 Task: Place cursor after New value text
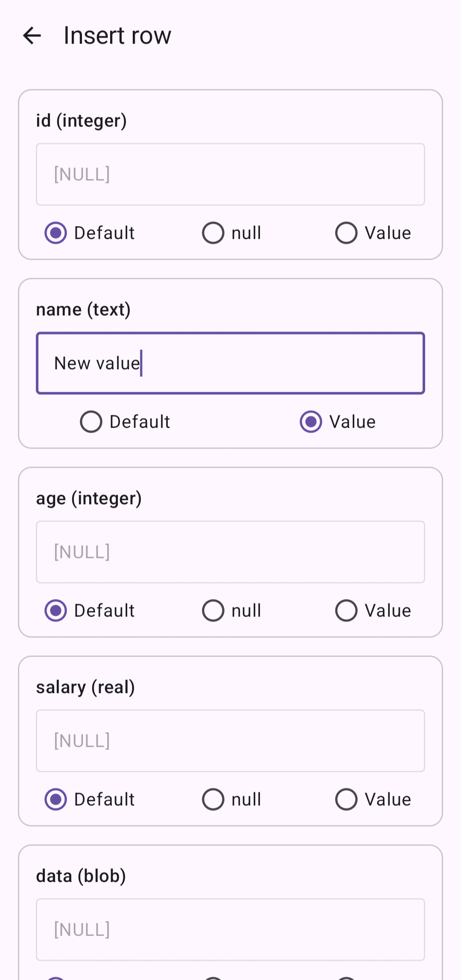tap(142, 363)
